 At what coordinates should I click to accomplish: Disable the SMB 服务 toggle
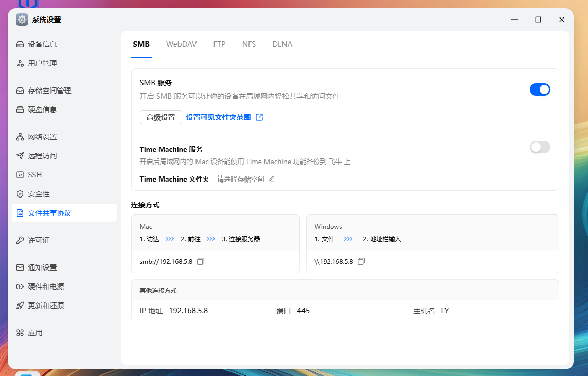point(540,89)
